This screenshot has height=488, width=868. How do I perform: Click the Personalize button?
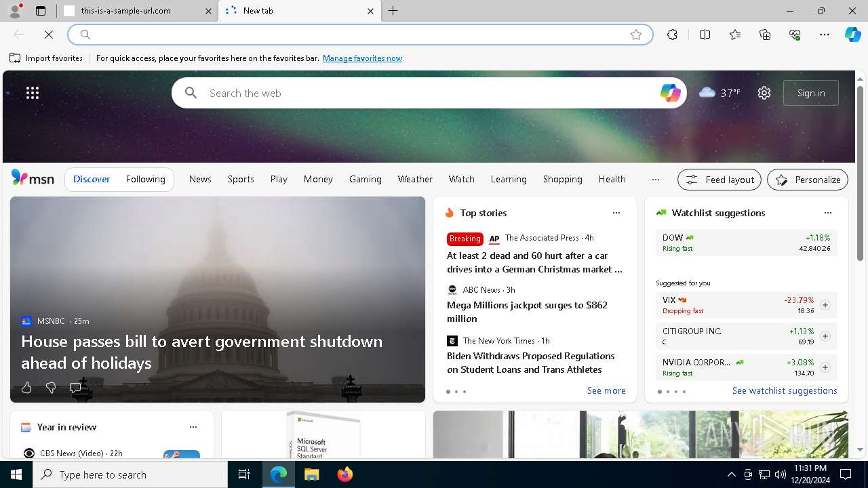click(808, 180)
